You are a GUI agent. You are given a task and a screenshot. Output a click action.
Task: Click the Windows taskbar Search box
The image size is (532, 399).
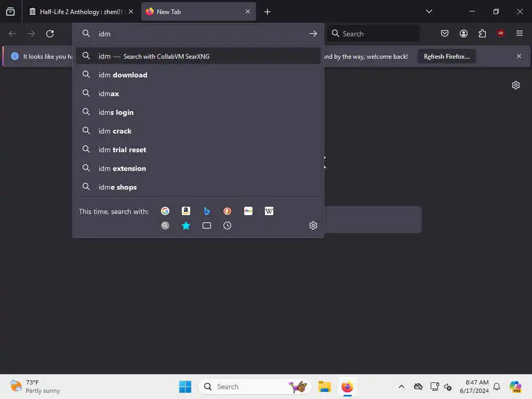coord(255,387)
